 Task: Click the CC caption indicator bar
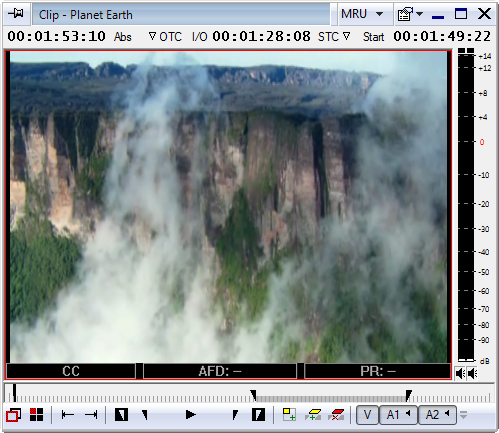71,371
